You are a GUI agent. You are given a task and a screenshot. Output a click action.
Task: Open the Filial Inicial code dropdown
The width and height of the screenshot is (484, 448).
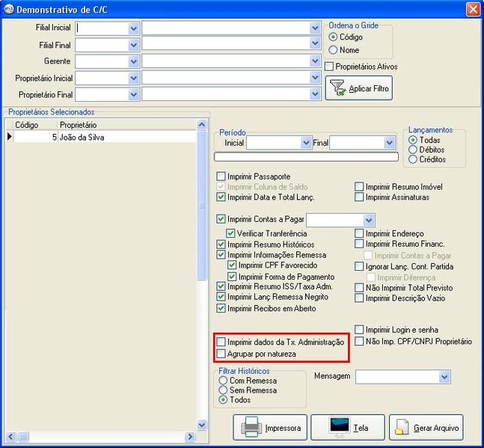(x=134, y=28)
